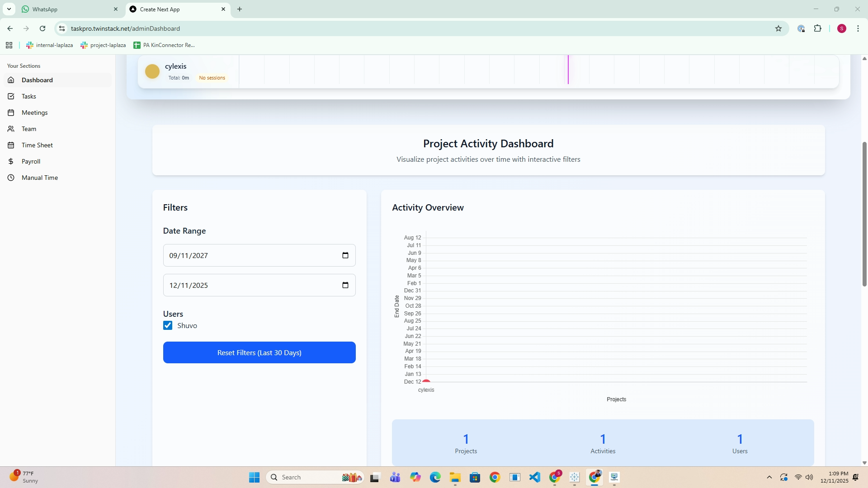Bookmark page with the star icon
This screenshot has height=488, width=868.
tap(778, 28)
